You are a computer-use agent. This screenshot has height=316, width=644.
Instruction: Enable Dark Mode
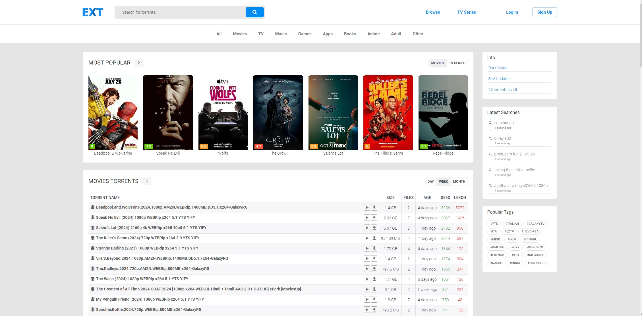click(x=498, y=67)
